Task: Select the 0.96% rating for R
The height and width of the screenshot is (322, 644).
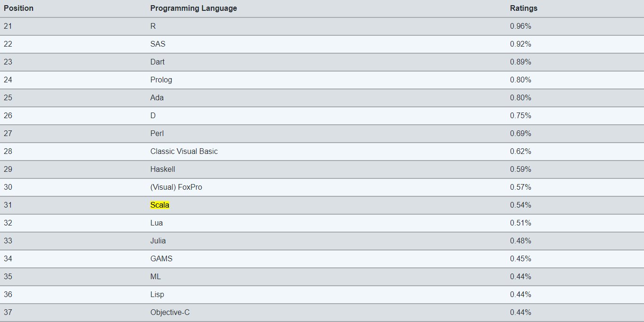Action: tap(520, 26)
